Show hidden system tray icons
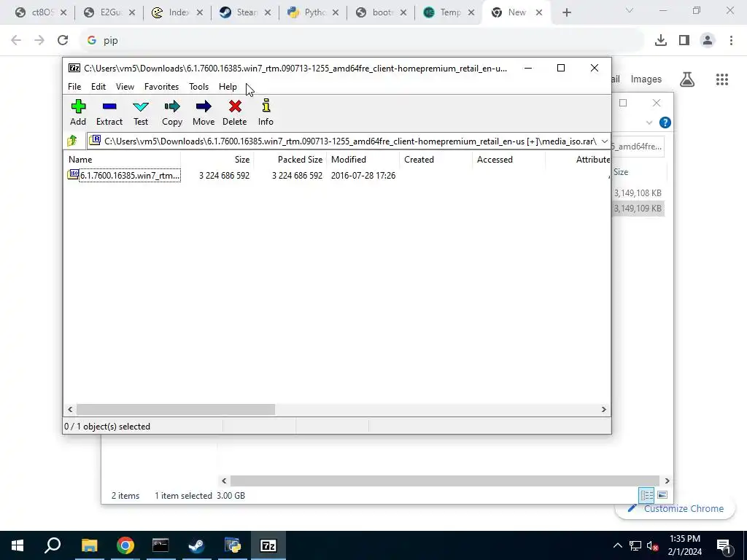747x560 pixels. tap(617, 545)
